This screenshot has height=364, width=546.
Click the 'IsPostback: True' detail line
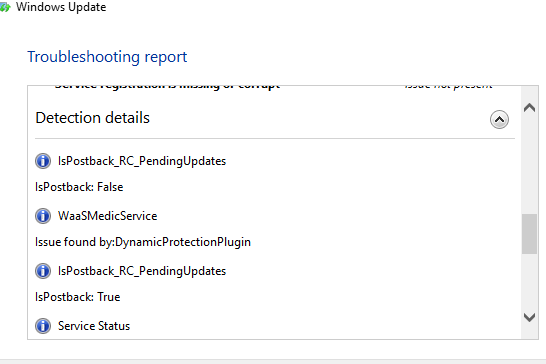[78, 297]
